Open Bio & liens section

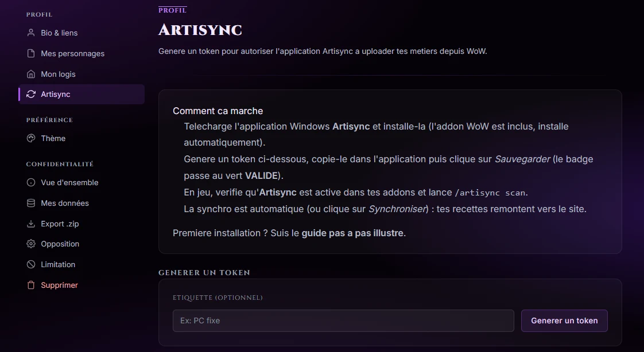[82, 33]
